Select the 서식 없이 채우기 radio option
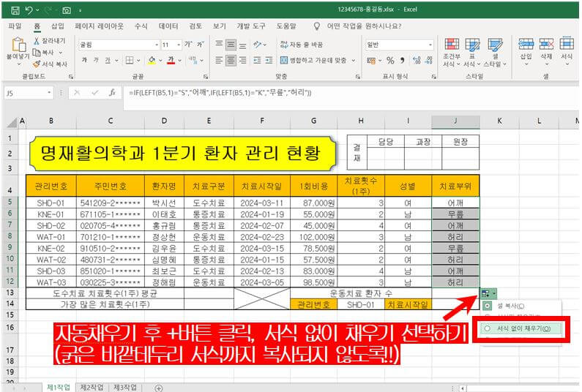Screen dimensions: 582x392 (488, 328)
